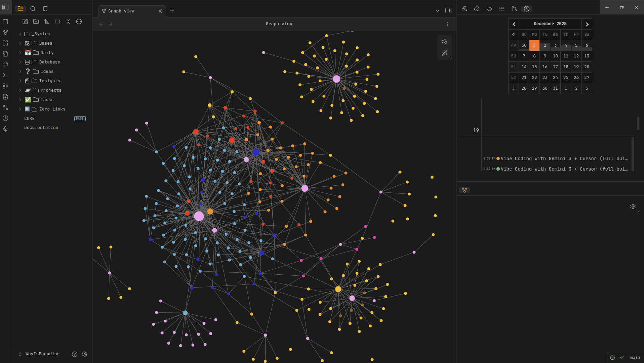Open the Documentation note
The width and height of the screenshot is (644, 363).
pos(41,128)
